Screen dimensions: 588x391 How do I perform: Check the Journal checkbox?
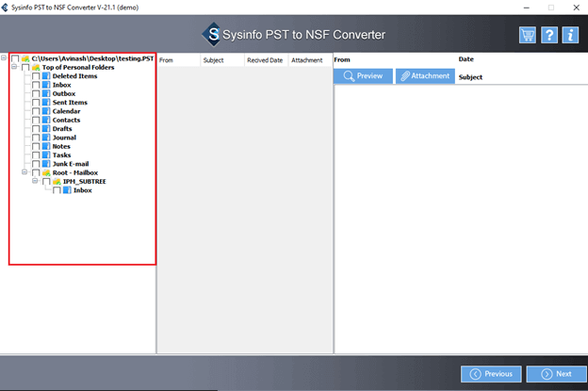36,138
